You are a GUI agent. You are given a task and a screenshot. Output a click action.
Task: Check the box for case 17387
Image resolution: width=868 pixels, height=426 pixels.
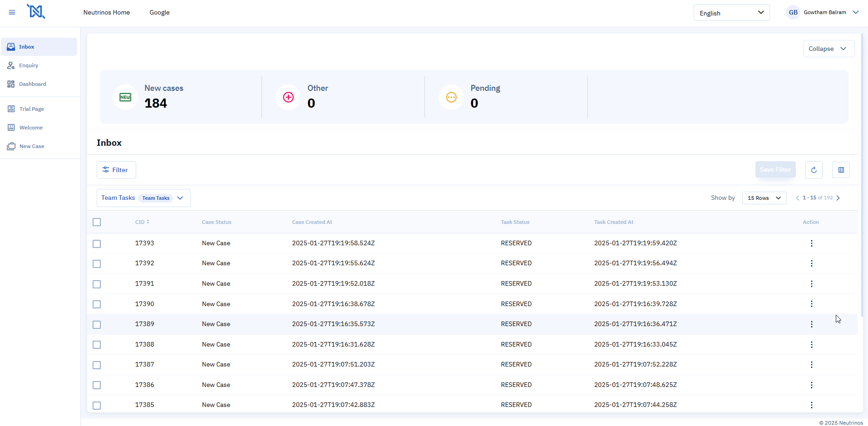click(97, 365)
